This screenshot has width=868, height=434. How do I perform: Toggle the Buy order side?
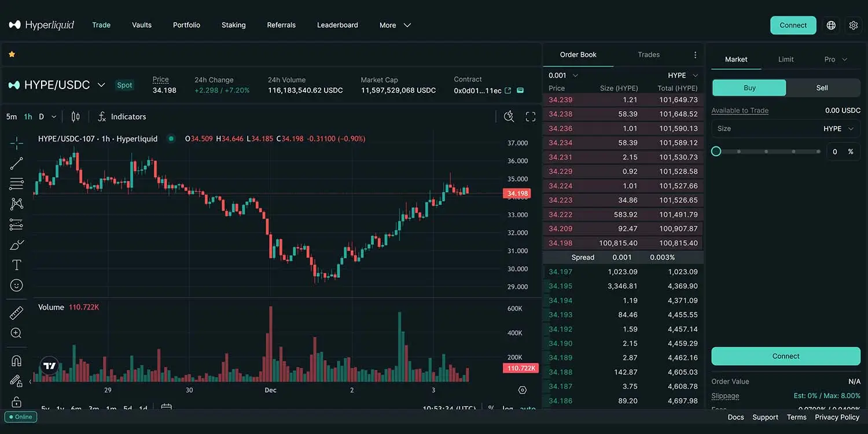tap(749, 88)
